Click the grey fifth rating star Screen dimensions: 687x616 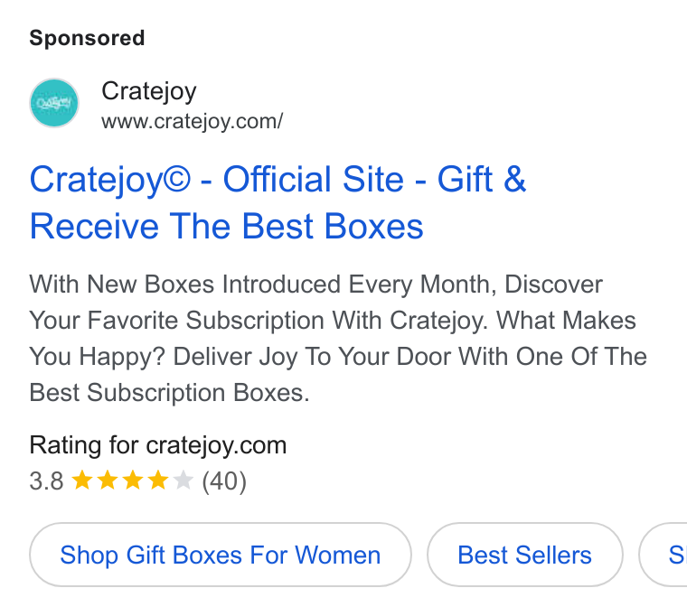point(184,480)
